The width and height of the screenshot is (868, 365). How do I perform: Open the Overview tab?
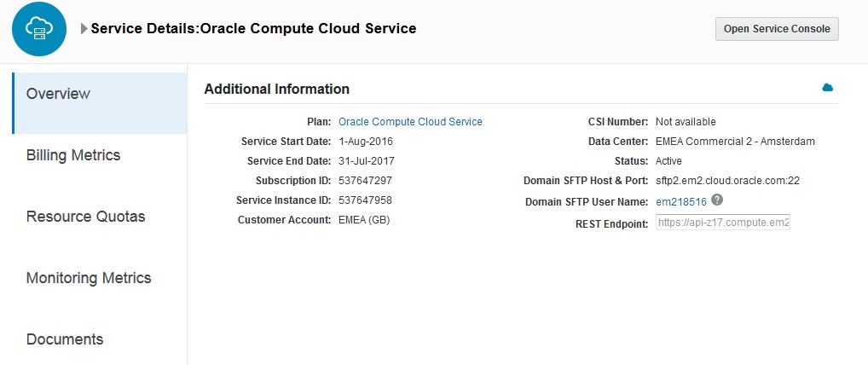100,103
